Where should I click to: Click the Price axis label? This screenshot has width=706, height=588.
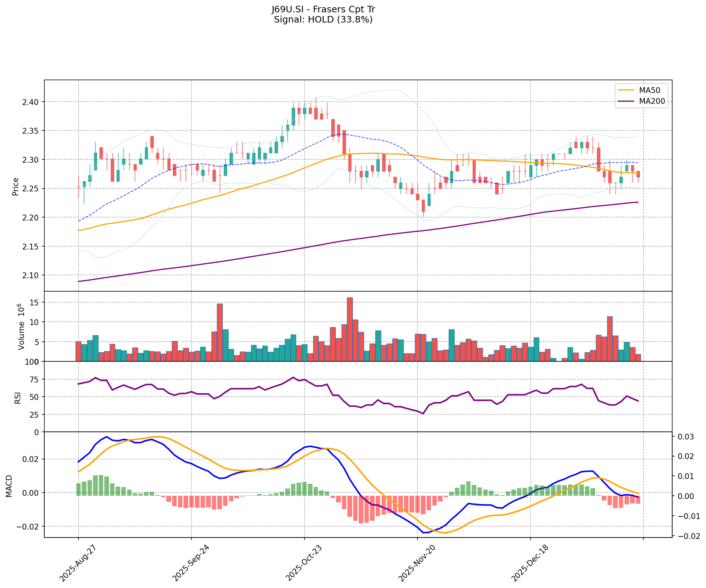pyautogui.click(x=16, y=186)
